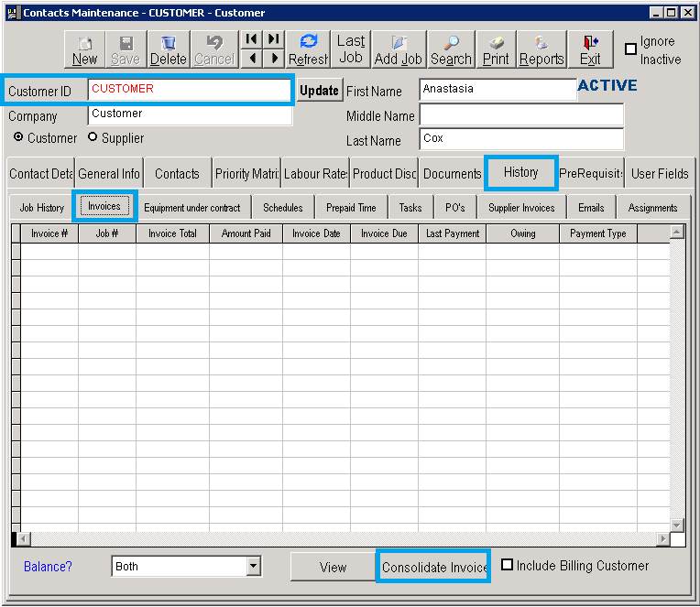The height and width of the screenshot is (607, 700).
Task: Click the Search magnifier icon
Action: [451, 49]
